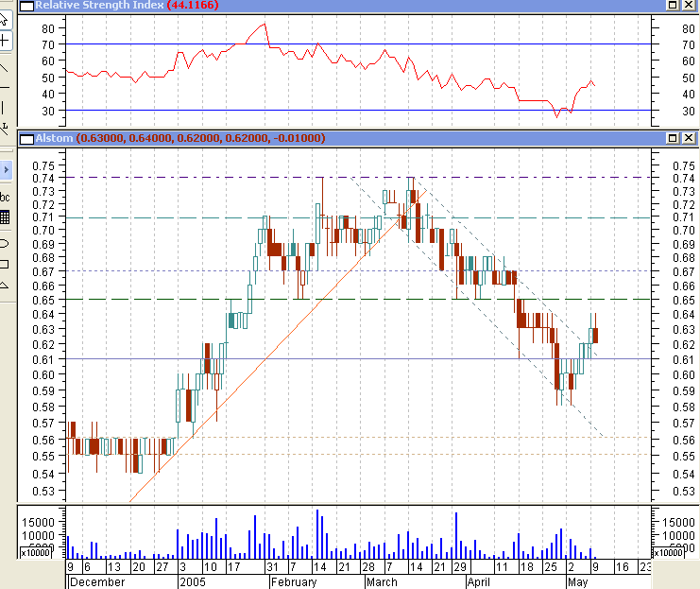The image size is (700, 589).
Task: Close the Alstom chart panel
Action: pyautogui.click(x=689, y=138)
